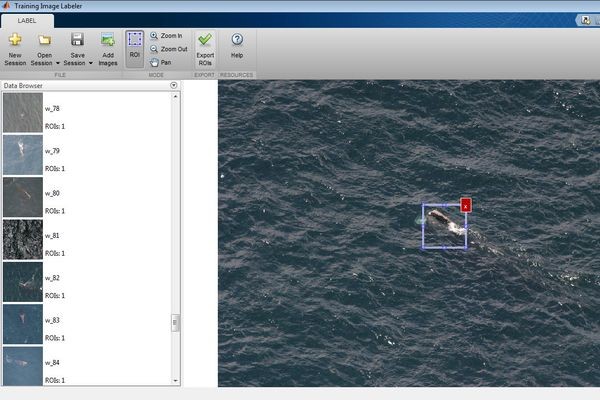Select the Zoom In tool
This screenshot has height=400, width=600.
coord(165,35)
